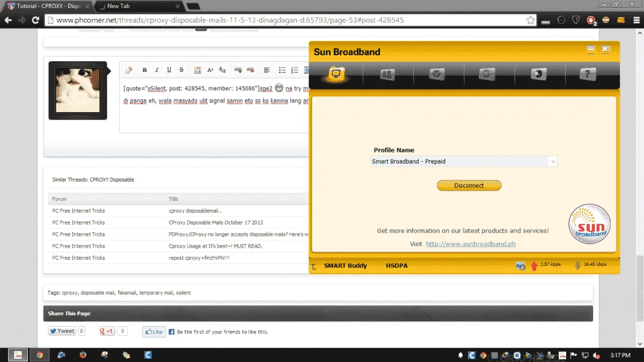The width and height of the screenshot is (644, 362).
Task: Toggle the ordered numbered list in editor
Action: (x=295, y=70)
